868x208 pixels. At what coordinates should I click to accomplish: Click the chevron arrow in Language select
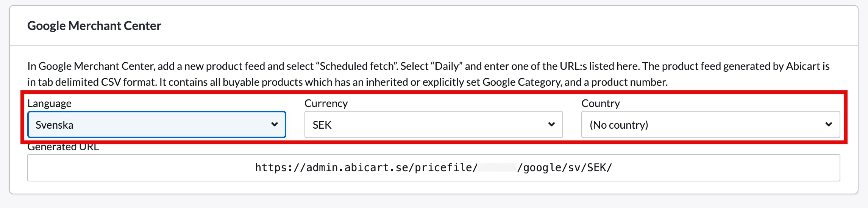coord(275,124)
